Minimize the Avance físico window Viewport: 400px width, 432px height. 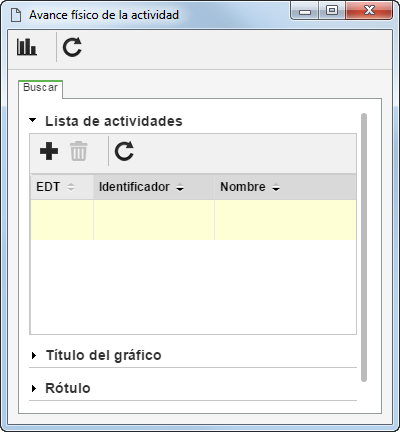(x=305, y=11)
